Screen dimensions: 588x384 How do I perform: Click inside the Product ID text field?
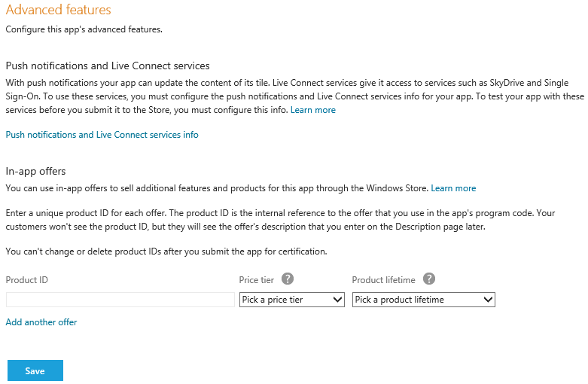[x=120, y=300]
